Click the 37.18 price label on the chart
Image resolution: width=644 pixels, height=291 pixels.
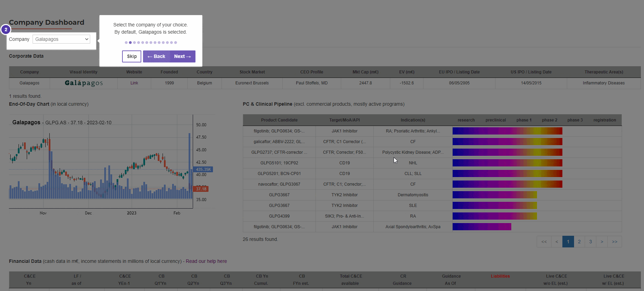[x=201, y=189]
